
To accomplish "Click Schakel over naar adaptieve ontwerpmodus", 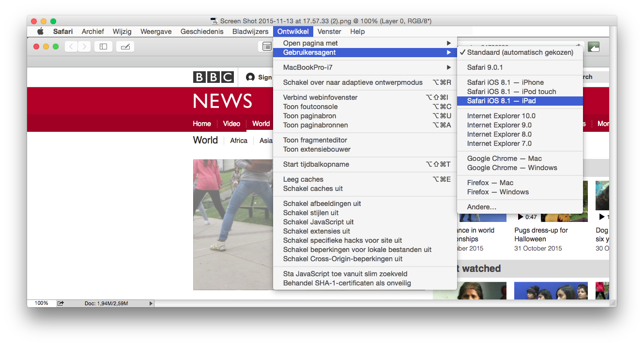I will (x=365, y=82).
